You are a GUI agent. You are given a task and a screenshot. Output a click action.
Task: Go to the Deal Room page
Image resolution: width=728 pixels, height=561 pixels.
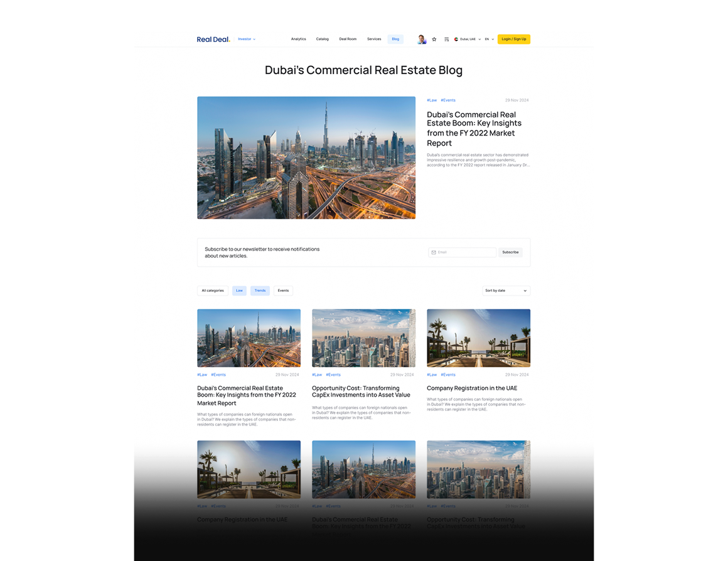[x=348, y=39]
